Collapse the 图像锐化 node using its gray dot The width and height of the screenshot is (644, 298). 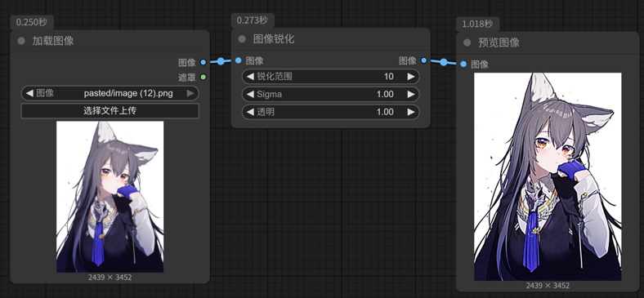click(243, 39)
